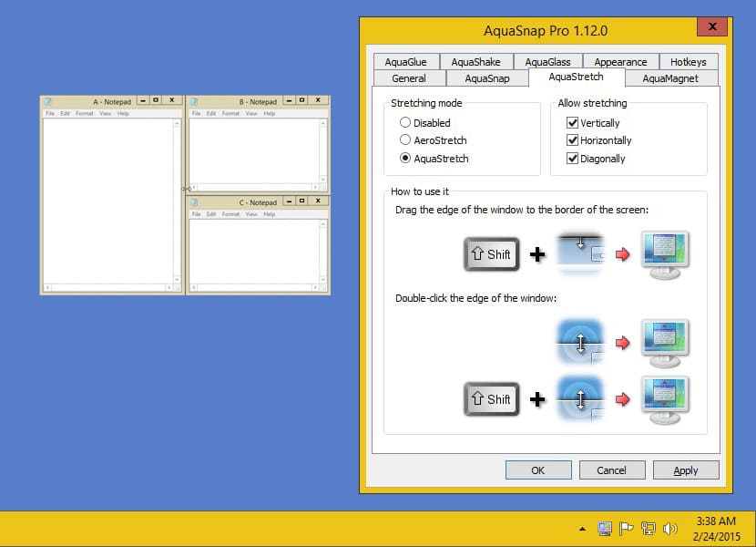Open File menu in A - Notepad
Screen dimensions: 756x547
click(50, 113)
